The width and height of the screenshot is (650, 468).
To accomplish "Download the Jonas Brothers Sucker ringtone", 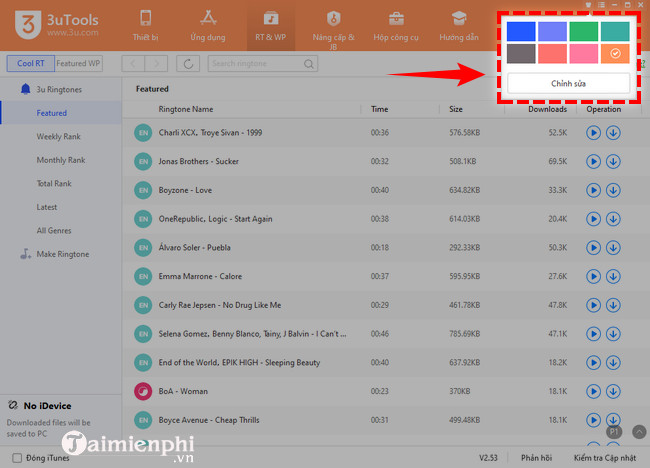I will coord(613,161).
